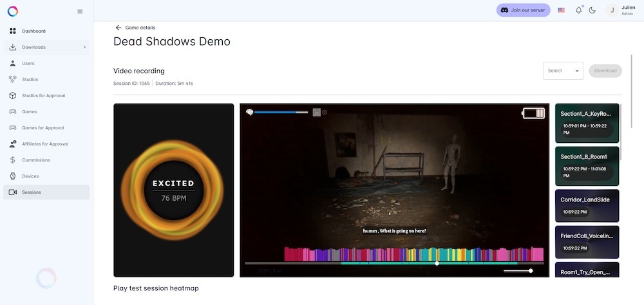Click the Video recording heading

pos(139,71)
